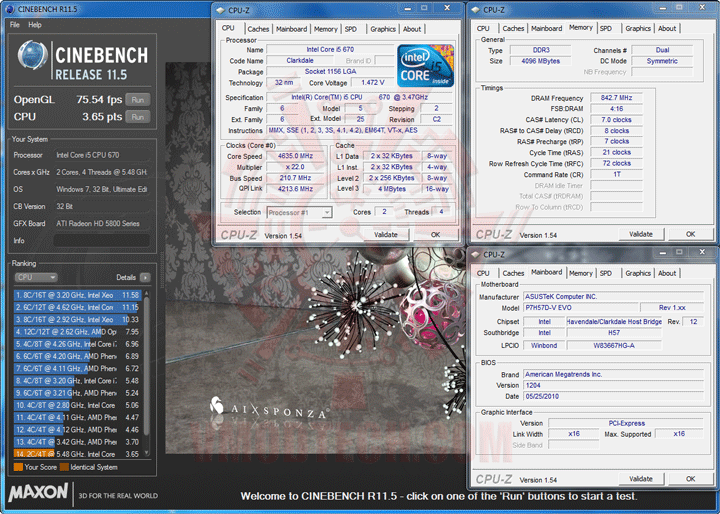720x514 pixels.
Task: Click the AIXSPONZA logo in render view
Action: click(268, 408)
